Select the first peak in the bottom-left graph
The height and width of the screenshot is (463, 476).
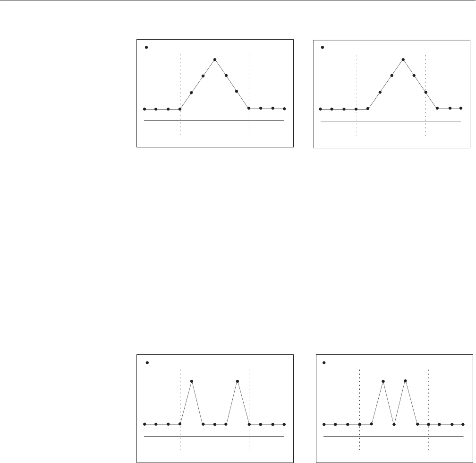[x=192, y=381]
